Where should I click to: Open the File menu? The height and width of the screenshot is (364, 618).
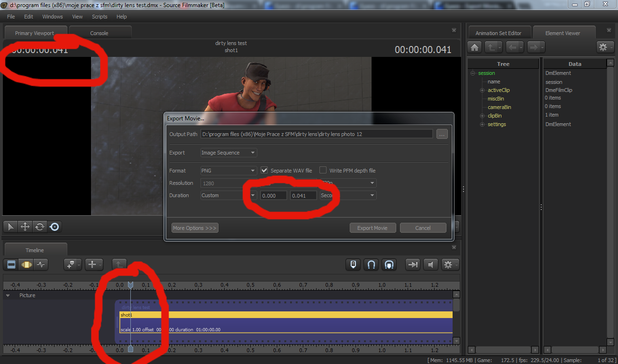(x=11, y=17)
